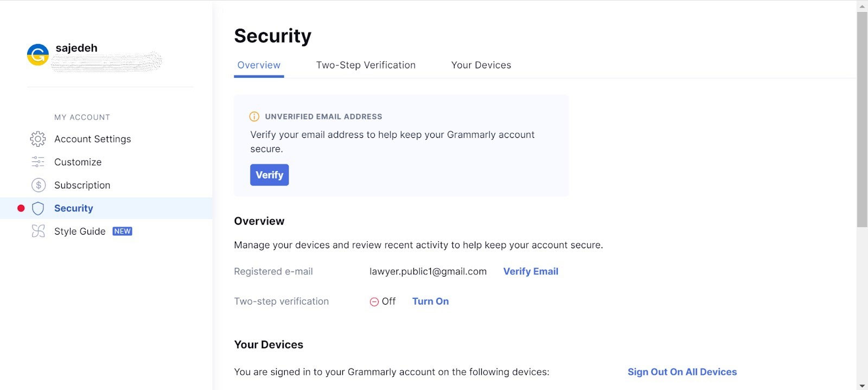Switch to the Your Devices tab

tap(481, 65)
